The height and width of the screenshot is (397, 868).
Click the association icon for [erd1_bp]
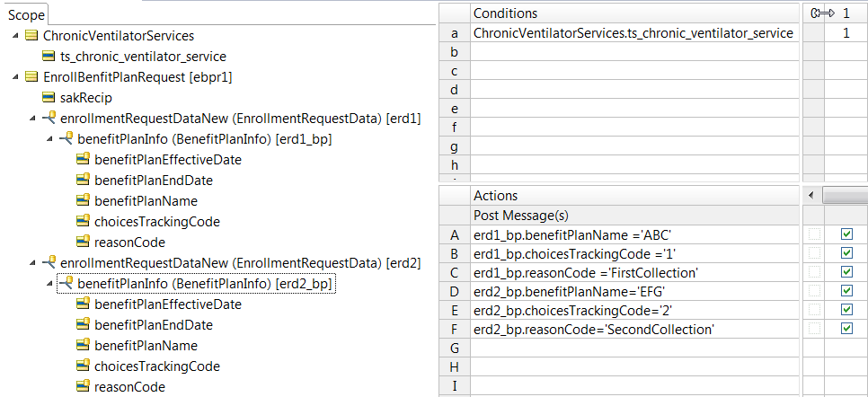[x=66, y=138]
